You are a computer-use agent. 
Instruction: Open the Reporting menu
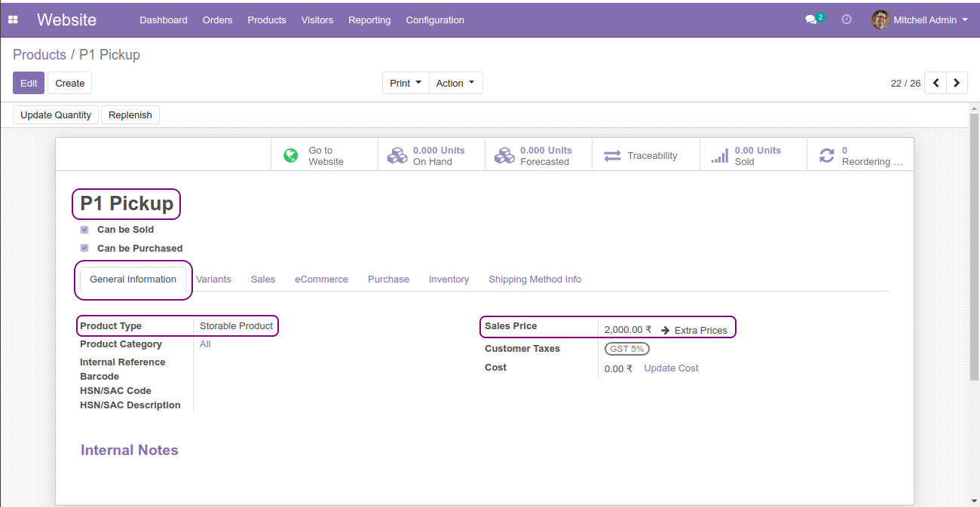369,20
